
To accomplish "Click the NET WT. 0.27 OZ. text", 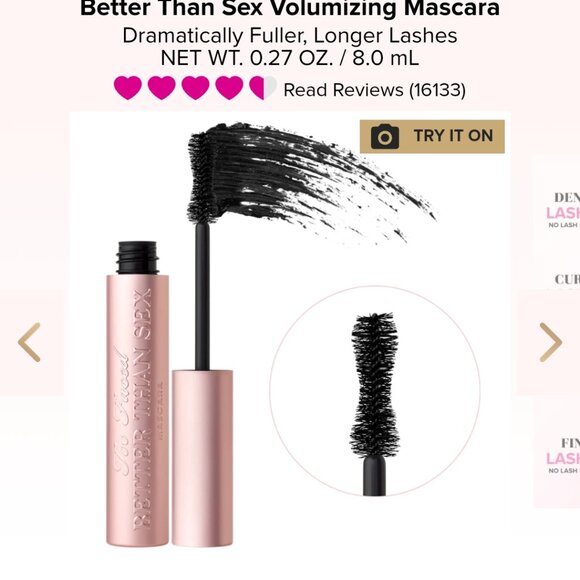I will [x=247, y=58].
